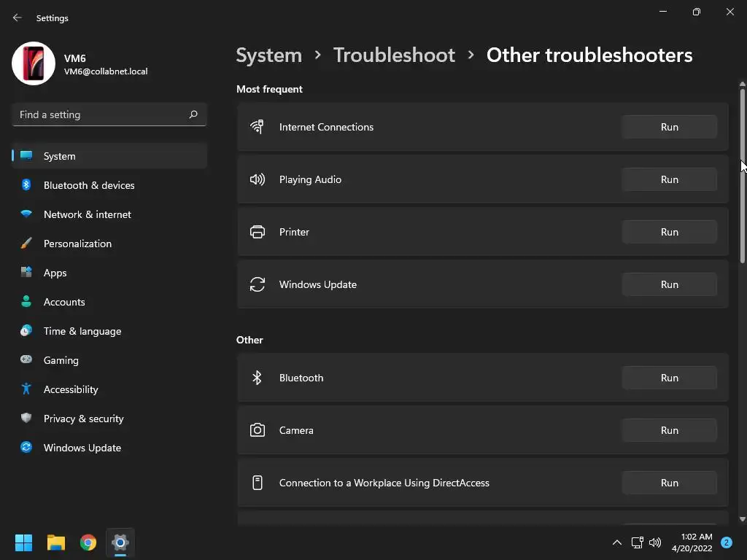Image resolution: width=747 pixels, height=560 pixels.
Task: Run the Internet Connections troubleshooter
Action: 669,127
